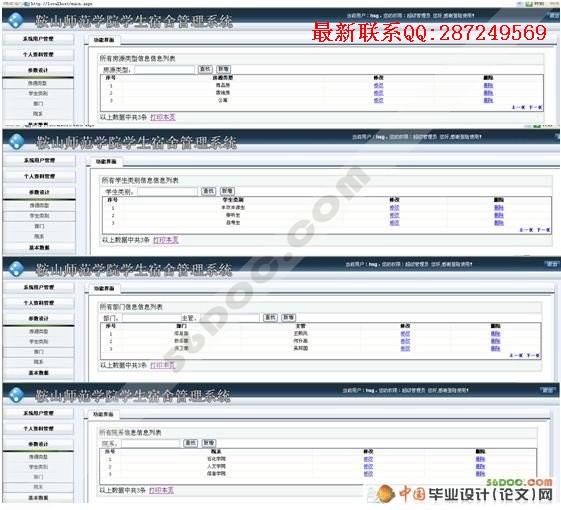Switch to the 功能界面 tab in the 房源类型 screen
The image size is (561, 510).
click(104, 40)
